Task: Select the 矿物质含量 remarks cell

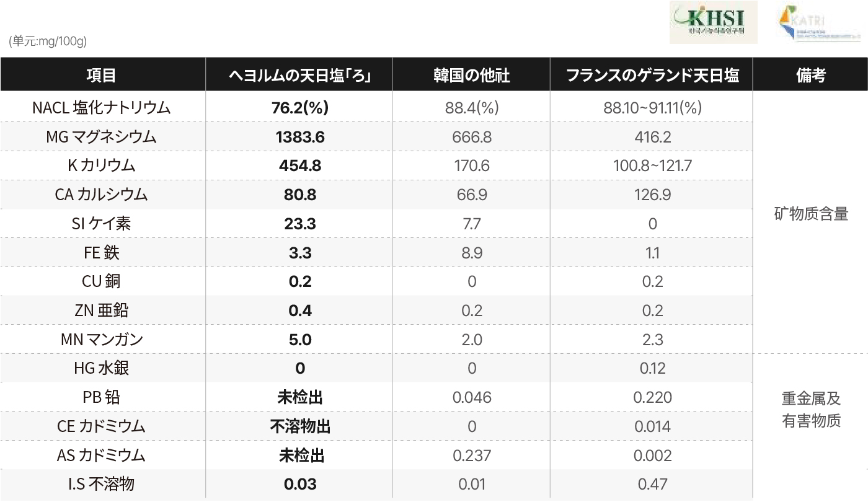Action: click(x=811, y=214)
